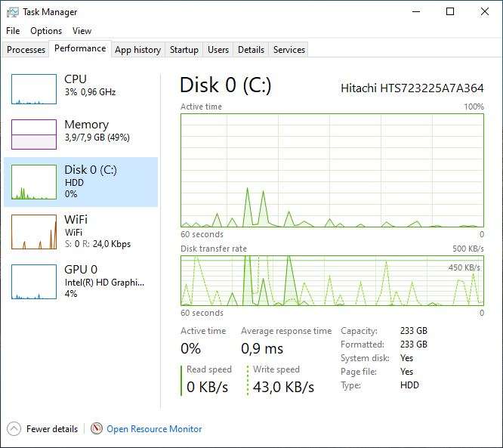Open the Services tab
The width and height of the screenshot is (503, 448).
click(x=289, y=50)
